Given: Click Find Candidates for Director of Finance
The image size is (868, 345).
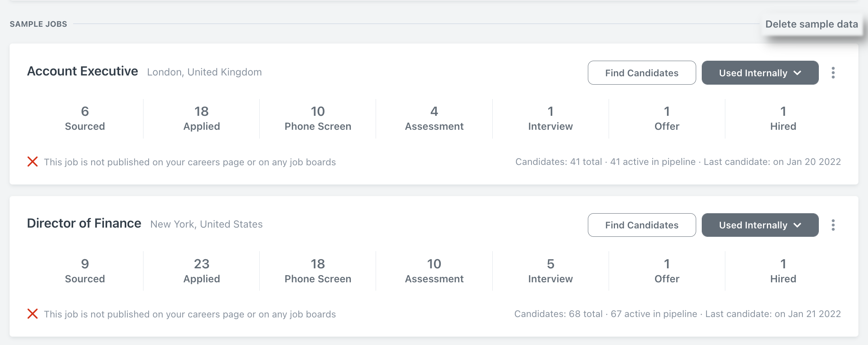Looking at the screenshot, I should 642,225.
